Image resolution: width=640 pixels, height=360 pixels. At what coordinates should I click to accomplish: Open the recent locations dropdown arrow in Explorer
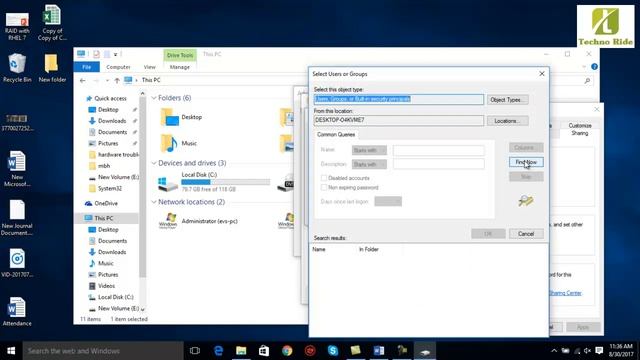pyautogui.click(x=107, y=80)
